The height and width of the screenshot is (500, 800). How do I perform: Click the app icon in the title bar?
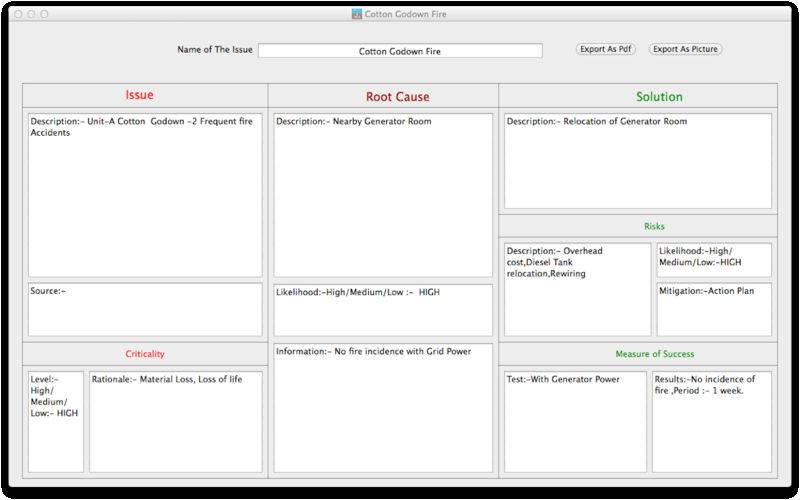point(357,14)
